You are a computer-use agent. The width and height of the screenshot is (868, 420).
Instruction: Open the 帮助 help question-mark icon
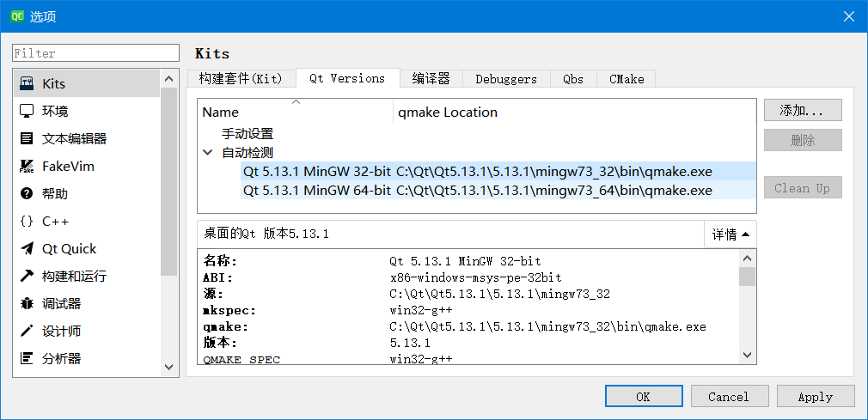coord(27,193)
